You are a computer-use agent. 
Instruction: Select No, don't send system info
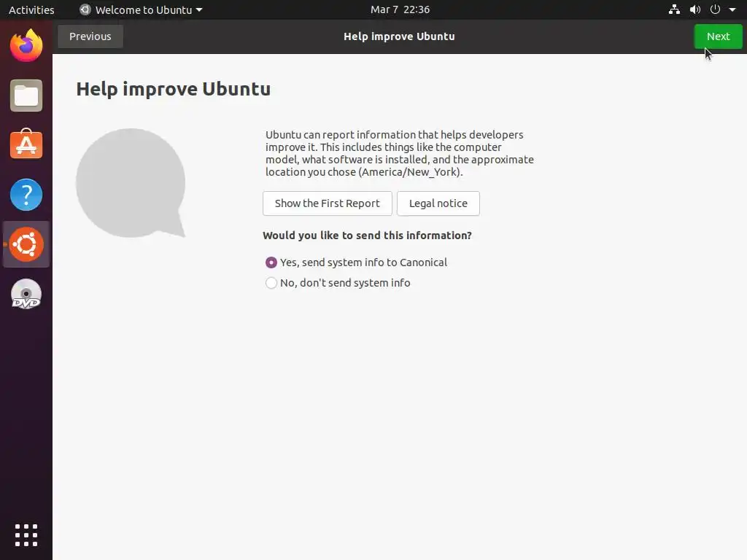click(338, 283)
